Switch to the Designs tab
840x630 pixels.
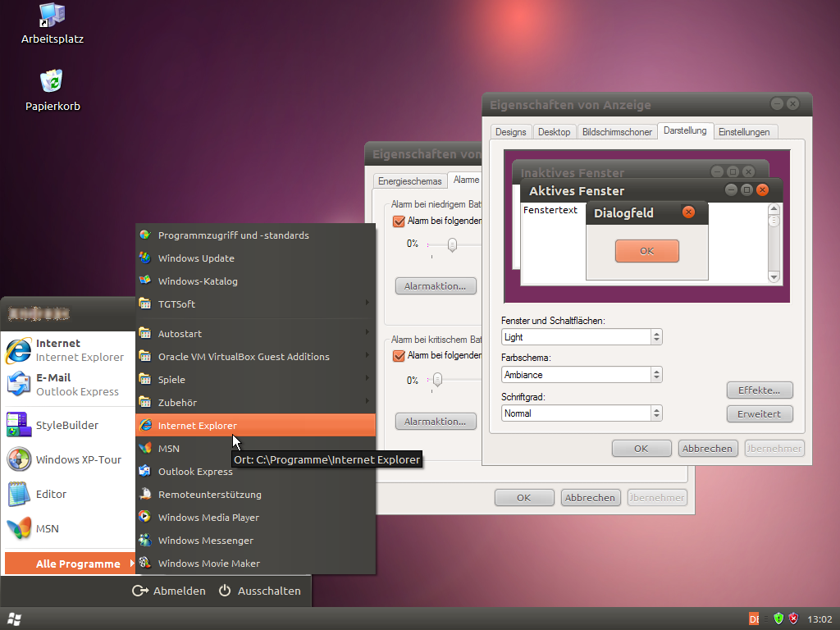point(510,132)
